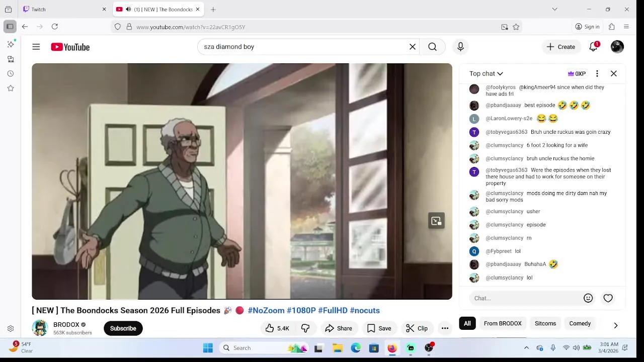Open sidebar bookmarks star icon
The height and width of the screenshot is (362, 644).
(x=11, y=88)
